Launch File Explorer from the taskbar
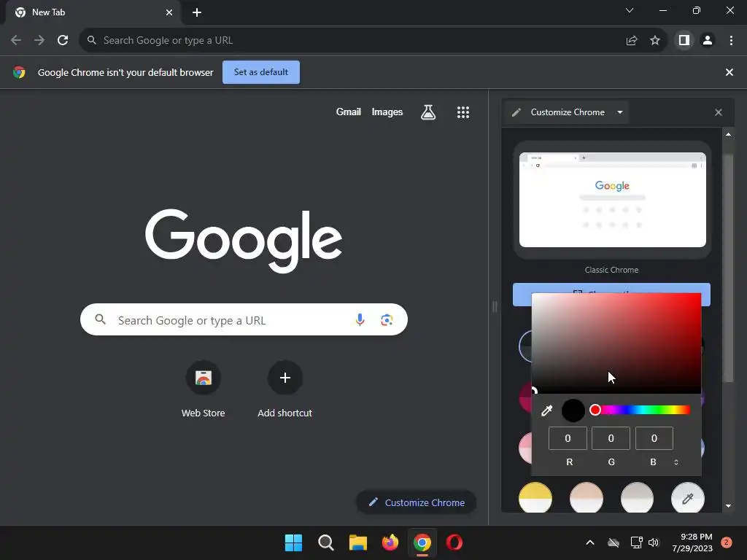This screenshot has width=747, height=560. point(357,542)
